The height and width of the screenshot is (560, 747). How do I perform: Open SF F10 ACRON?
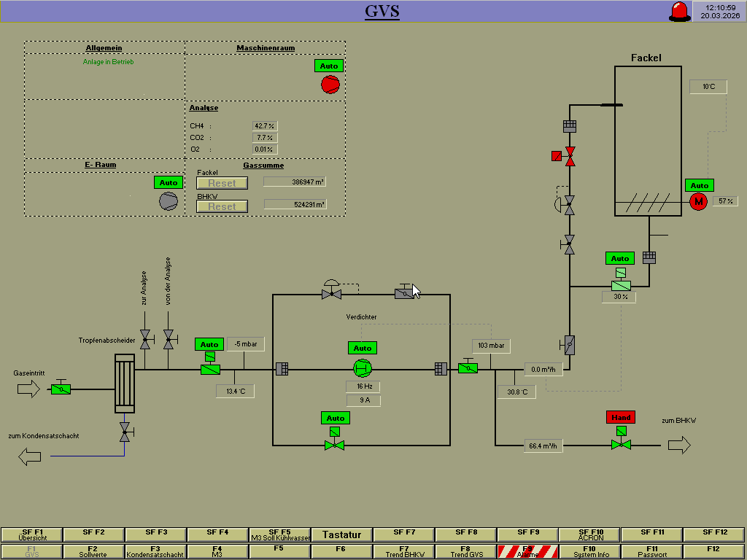[589, 534]
